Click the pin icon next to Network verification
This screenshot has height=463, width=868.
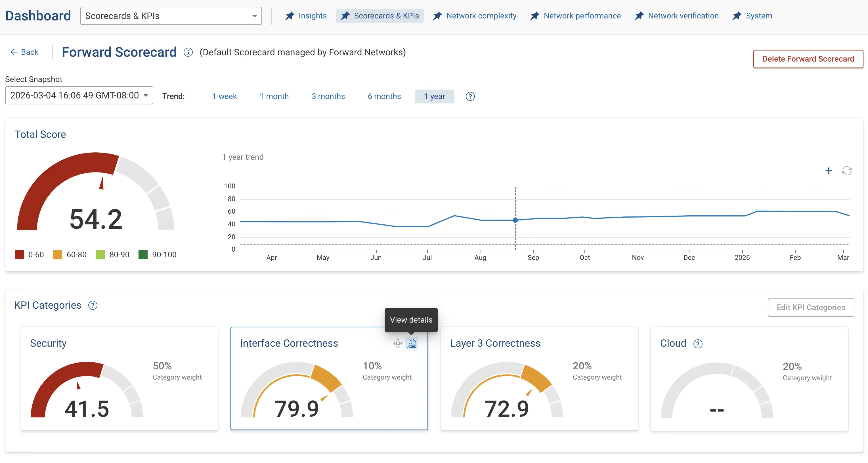point(639,16)
